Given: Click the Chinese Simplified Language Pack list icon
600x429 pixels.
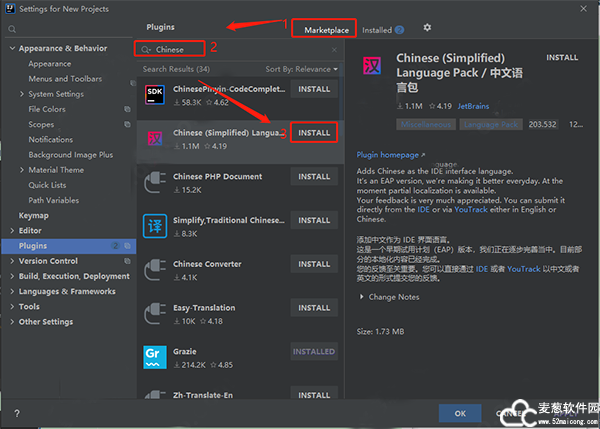Looking at the screenshot, I should pyautogui.click(x=154, y=138).
